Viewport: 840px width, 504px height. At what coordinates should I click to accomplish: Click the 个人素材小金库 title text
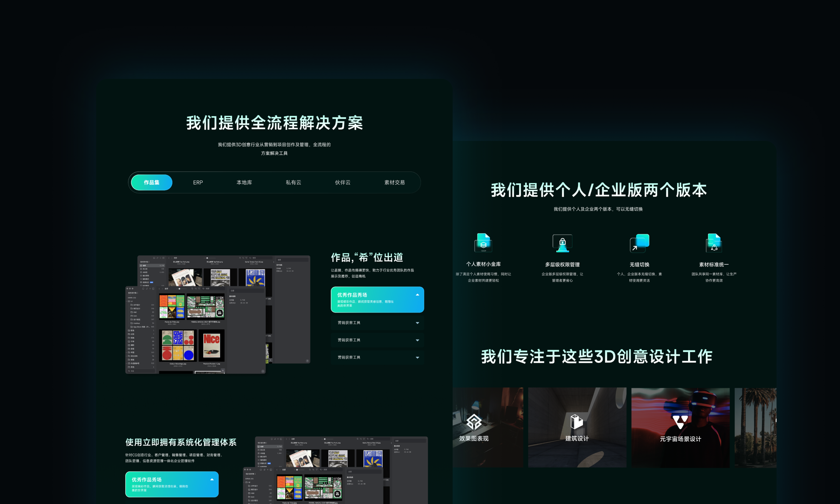[483, 264]
